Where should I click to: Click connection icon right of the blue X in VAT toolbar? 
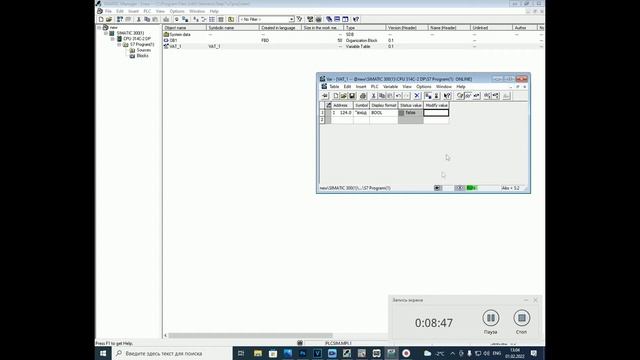pos(428,96)
